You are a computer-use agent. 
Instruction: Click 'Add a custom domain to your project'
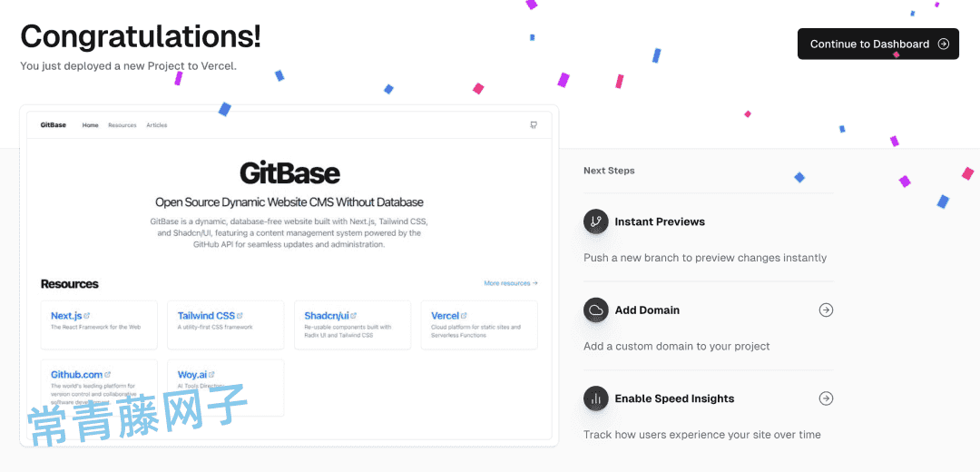pos(676,347)
